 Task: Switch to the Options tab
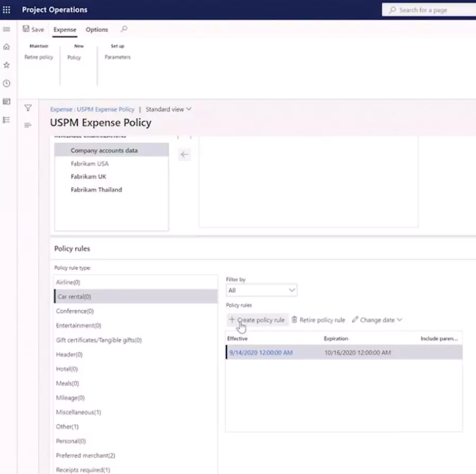(97, 30)
